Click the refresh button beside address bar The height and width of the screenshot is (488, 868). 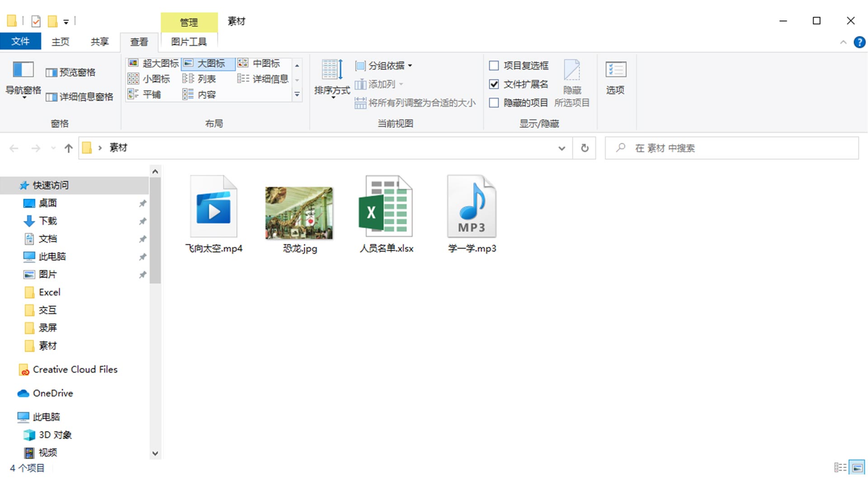pos(585,148)
